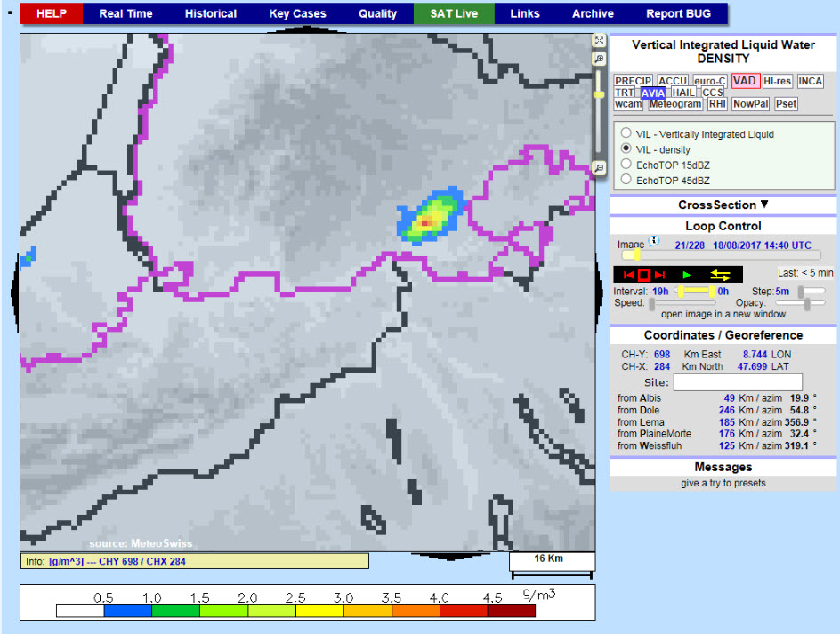Open the Historical menu
Image resolution: width=840 pixels, height=634 pixels.
tap(211, 13)
